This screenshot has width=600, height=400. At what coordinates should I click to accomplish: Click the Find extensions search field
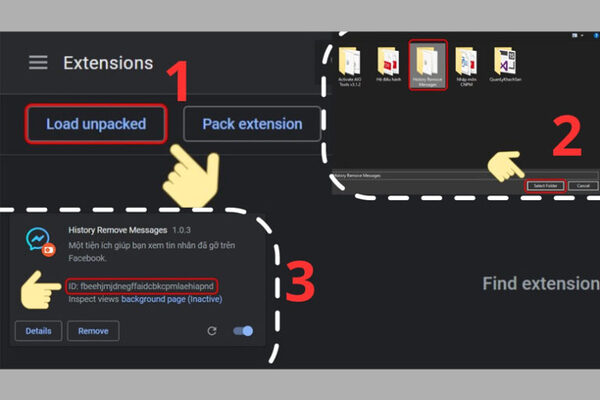pos(541,284)
